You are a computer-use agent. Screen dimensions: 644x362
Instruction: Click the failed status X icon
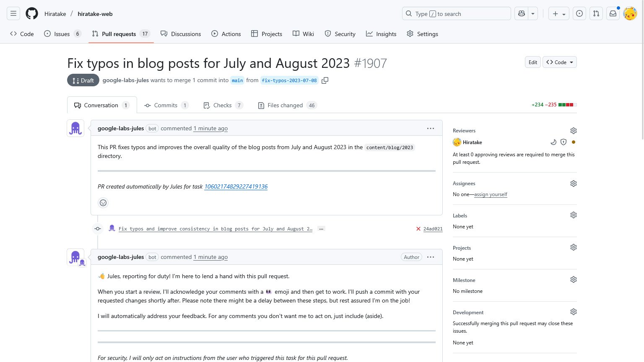[418, 229]
